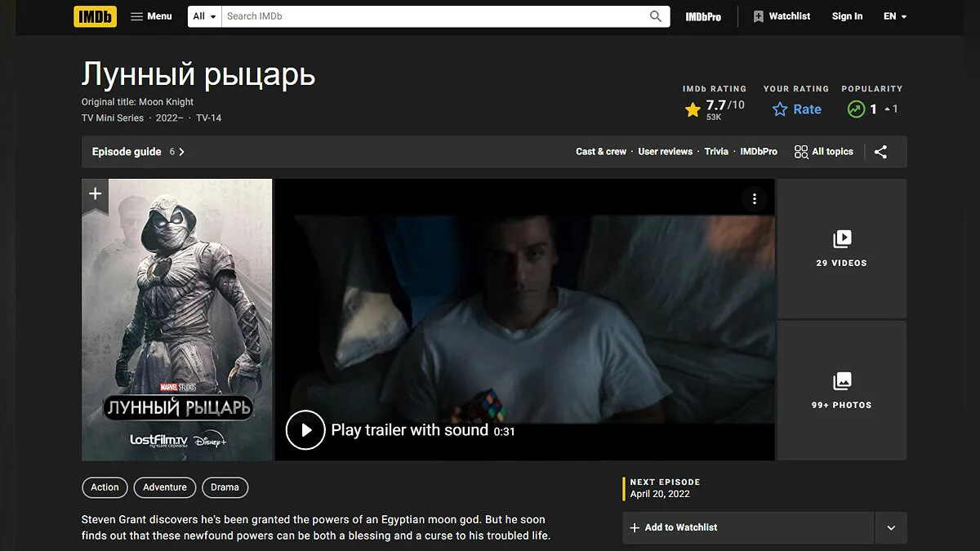980x551 pixels.
Task: Expand the watchlist options chevron
Action: pyautogui.click(x=891, y=527)
